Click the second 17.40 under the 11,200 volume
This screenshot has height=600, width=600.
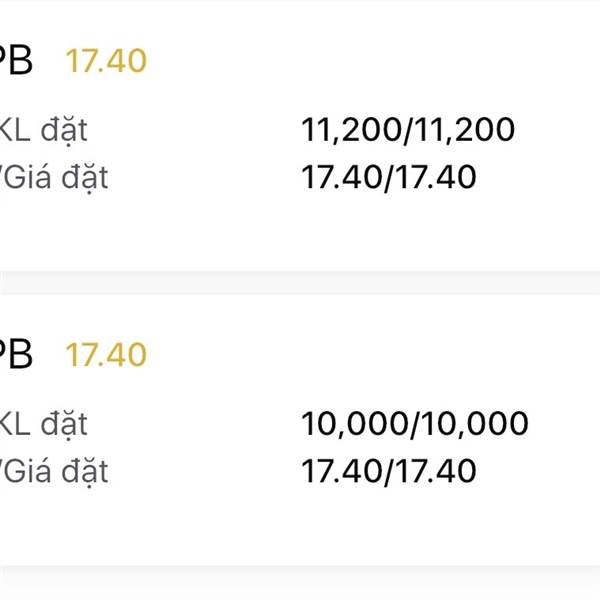438,178
